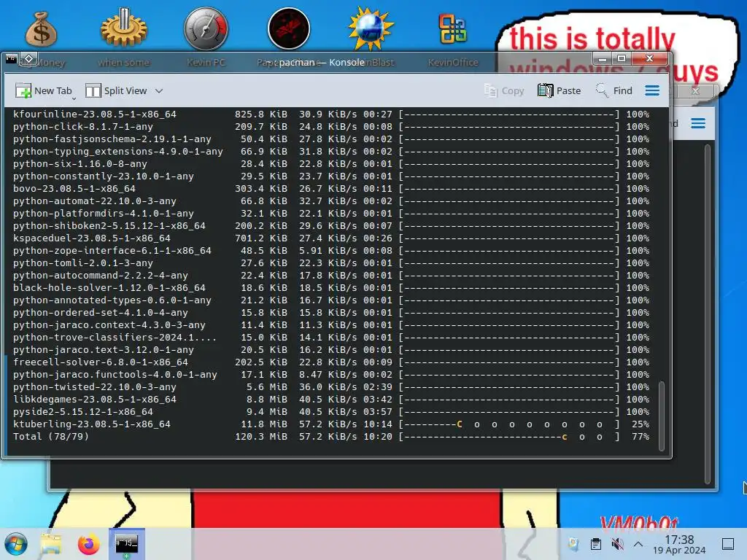Click the money bag desktop icon

tap(42, 29)
